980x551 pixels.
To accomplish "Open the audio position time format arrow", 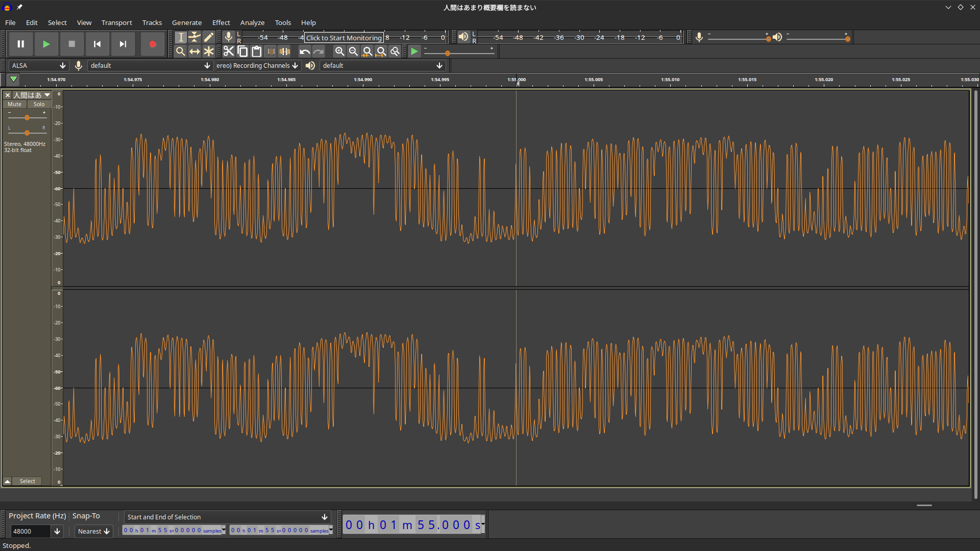I will 483,524.
